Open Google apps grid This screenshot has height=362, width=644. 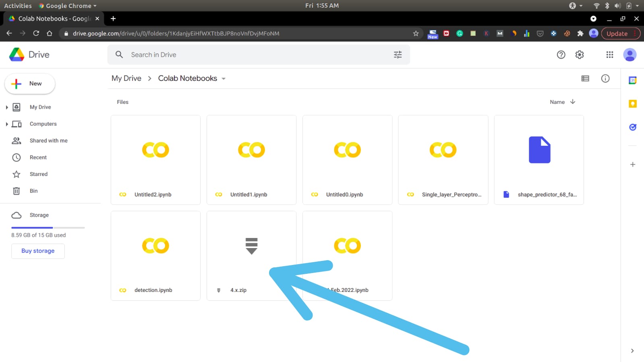tap(610, 55)
